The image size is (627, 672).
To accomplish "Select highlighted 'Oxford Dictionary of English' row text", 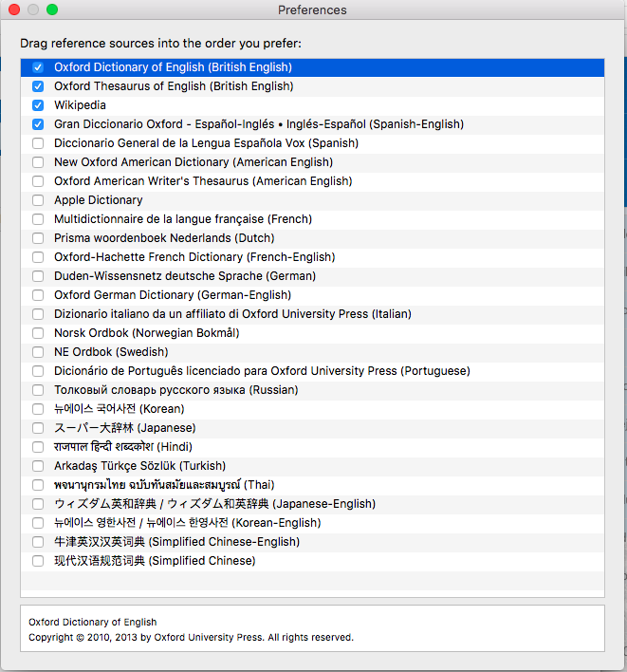I will pyautogui.click(x=173, y=67).
